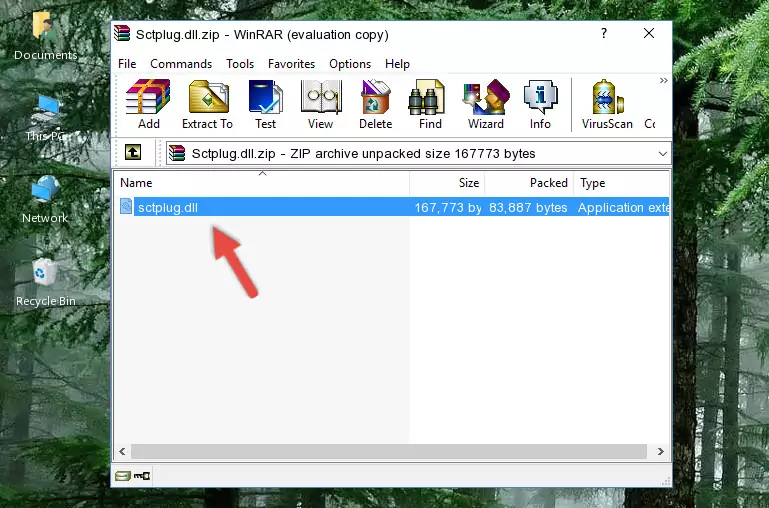Open the Commands menu
Image resolution: width=769 pixels, height=508 pixels.
181,64
